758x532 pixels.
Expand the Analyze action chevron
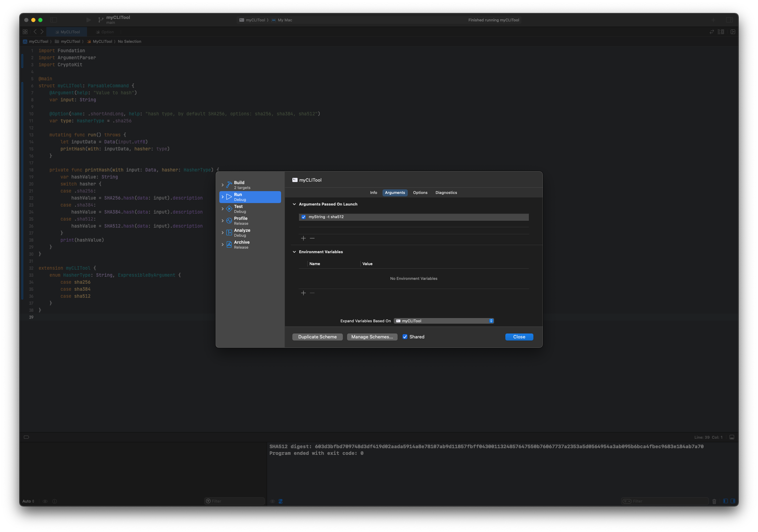point(222,233)
